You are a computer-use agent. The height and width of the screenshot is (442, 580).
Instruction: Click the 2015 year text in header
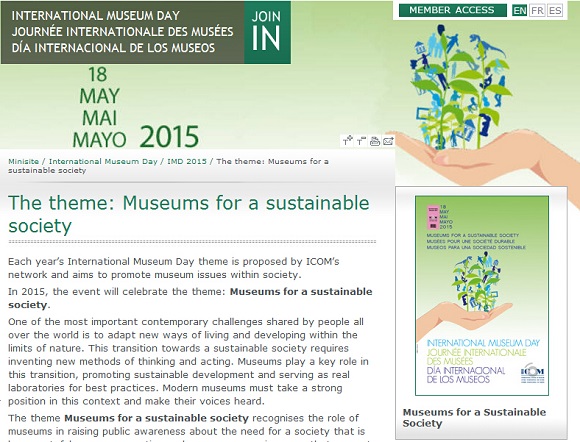[169, 137]
